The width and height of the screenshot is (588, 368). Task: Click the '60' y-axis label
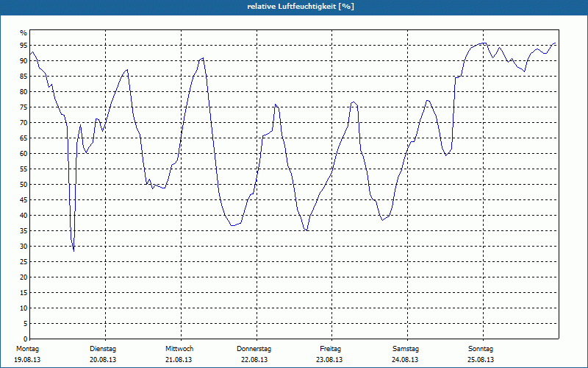(x=24, y=154)
